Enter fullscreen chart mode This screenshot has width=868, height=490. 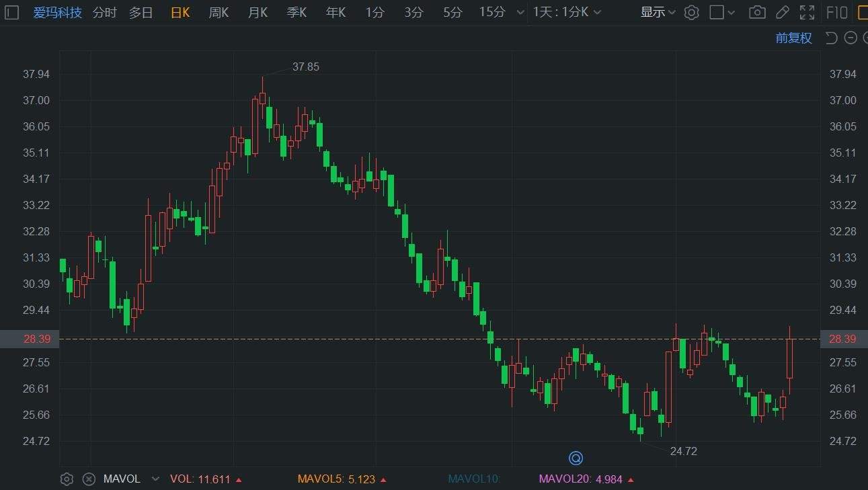tap(807, 12)
